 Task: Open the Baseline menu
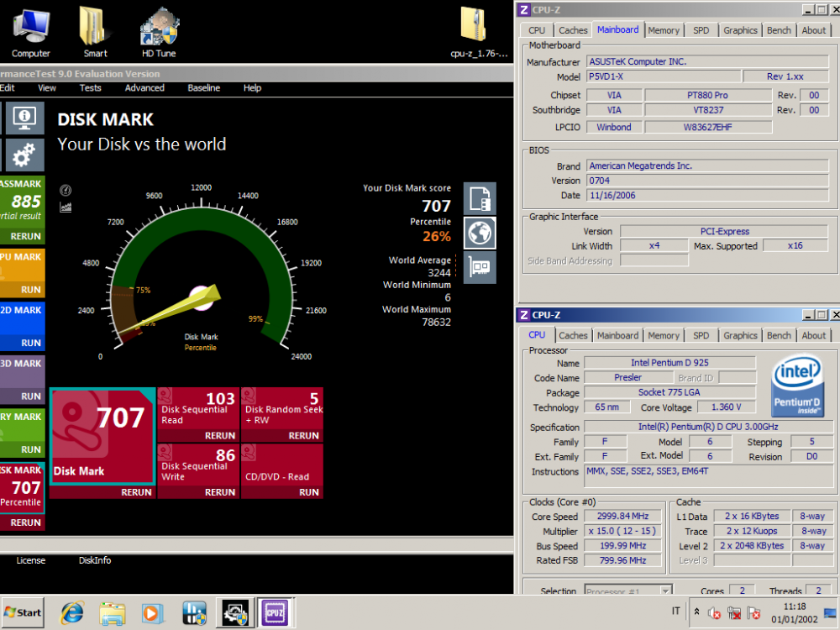click(203, 88)
